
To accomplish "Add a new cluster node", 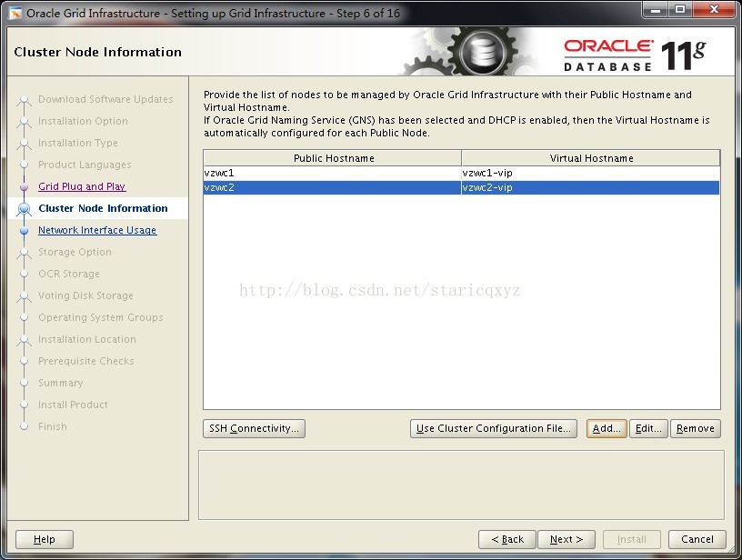I will 607,428.
